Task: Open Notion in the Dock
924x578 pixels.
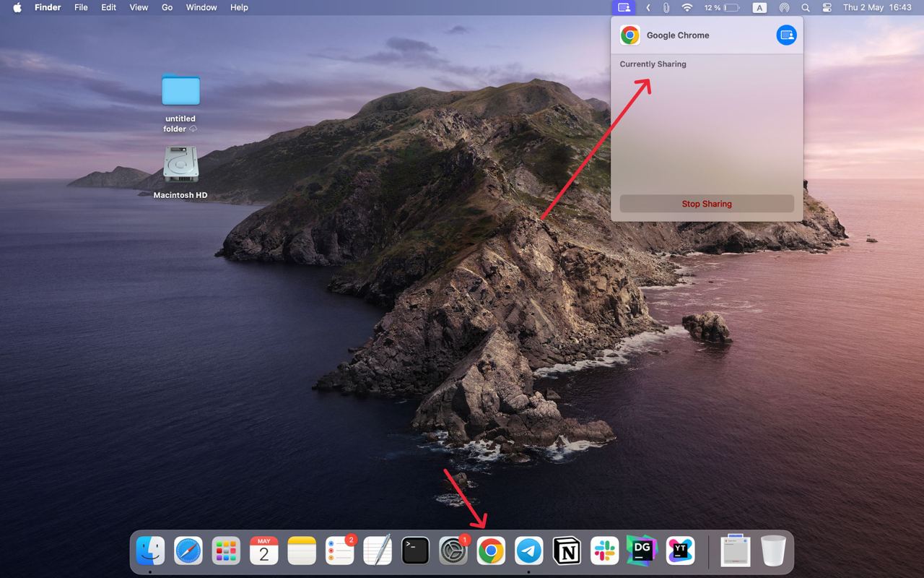Action: point(567,551)
